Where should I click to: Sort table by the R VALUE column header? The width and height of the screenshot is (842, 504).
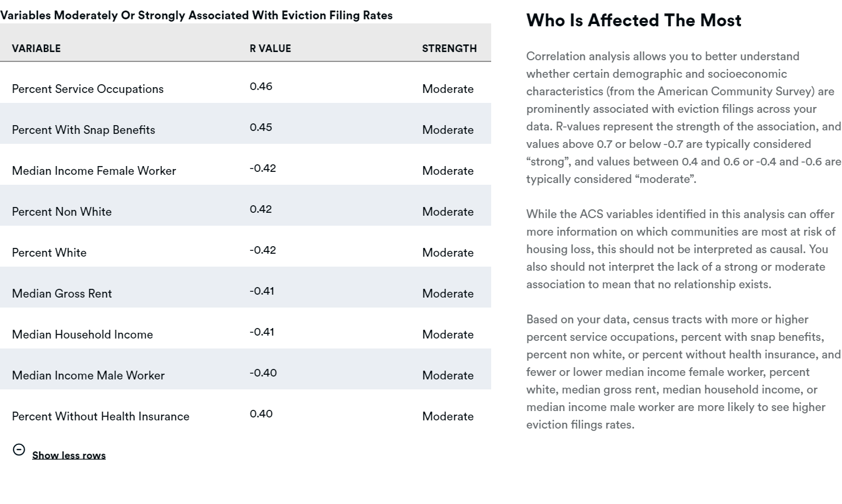(271, 49)
